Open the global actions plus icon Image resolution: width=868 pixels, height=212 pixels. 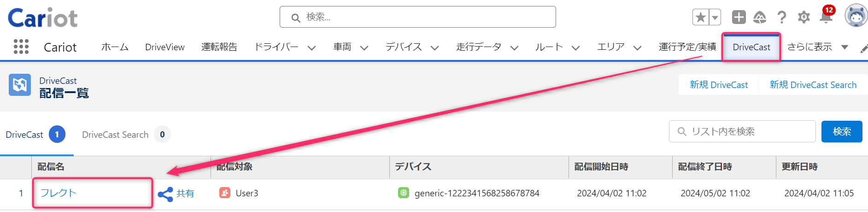coord(739,18)
